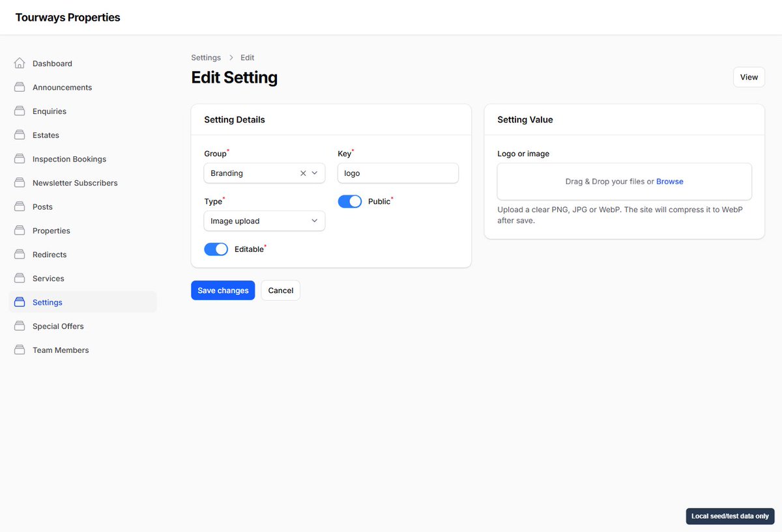Select the Settings menu item

point(83,302)
